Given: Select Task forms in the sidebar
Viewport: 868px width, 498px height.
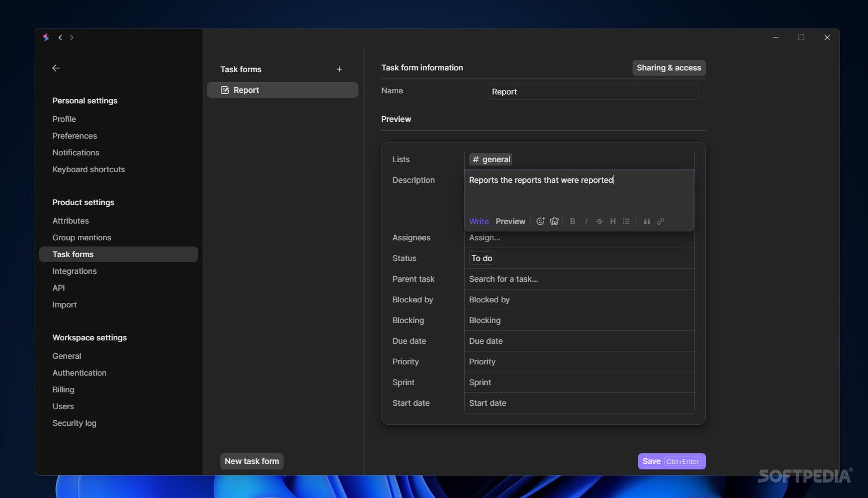Looking at the screenshot, I should click(x=119, y=254).
